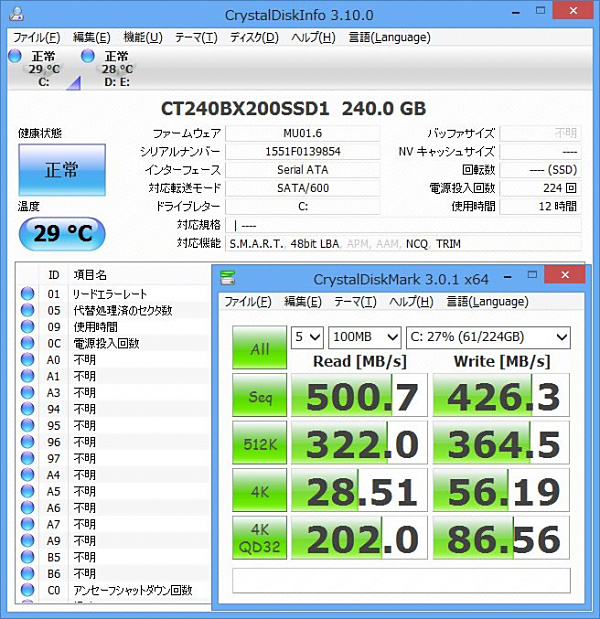Click blue status icon of row B5
The width and height of the screenshot is (600, 619).
(x=27, y=557)
